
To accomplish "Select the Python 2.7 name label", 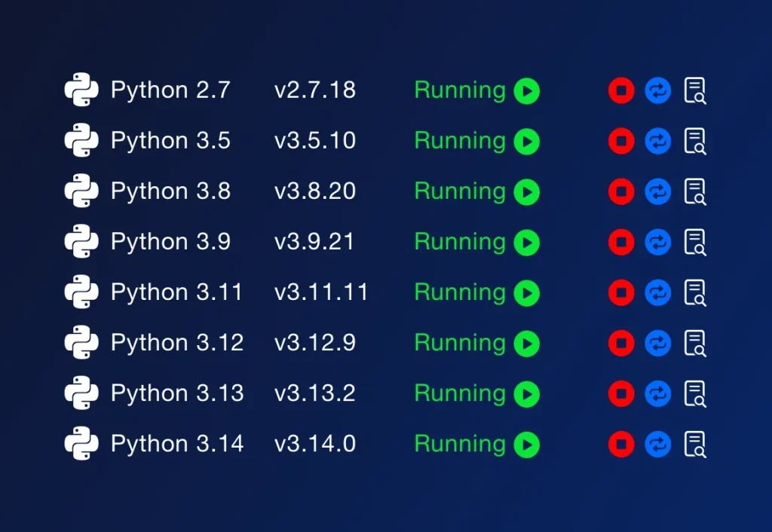I will point(170,91).
